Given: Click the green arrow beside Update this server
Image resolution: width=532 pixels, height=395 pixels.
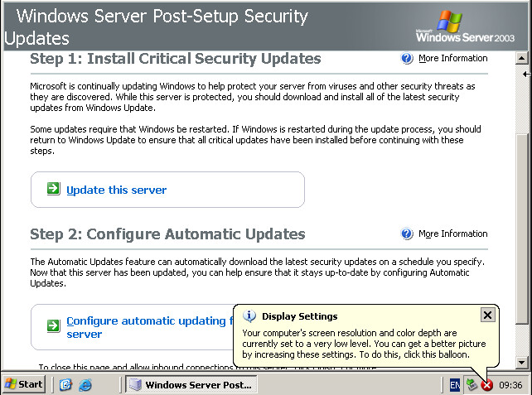Looking at the screenshot, I should coord(53,190).
